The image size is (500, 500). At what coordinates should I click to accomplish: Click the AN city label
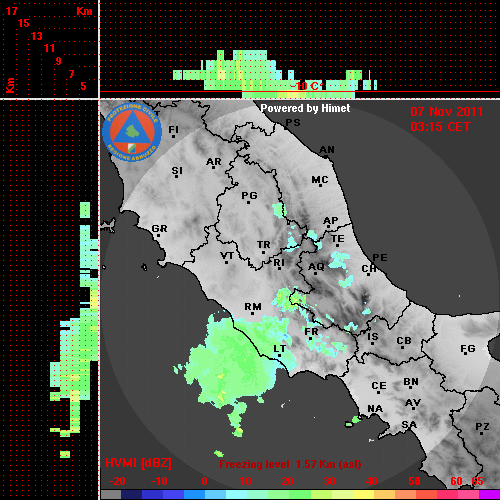[327, 150]
